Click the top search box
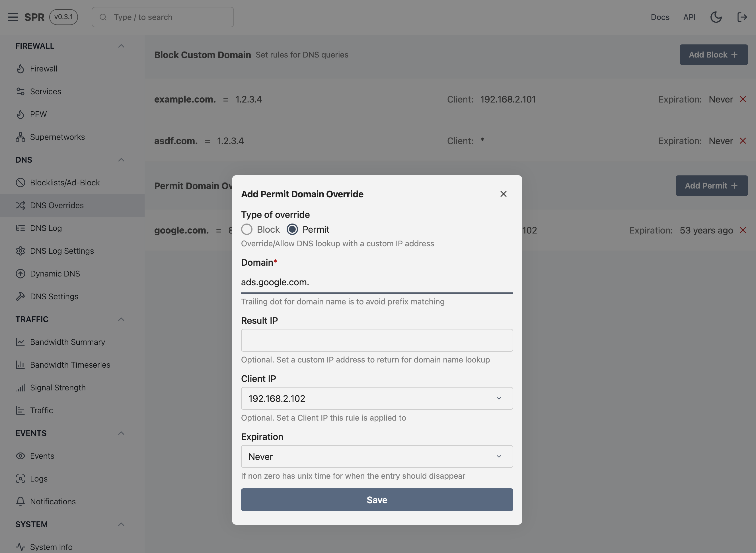 point(163,17)
